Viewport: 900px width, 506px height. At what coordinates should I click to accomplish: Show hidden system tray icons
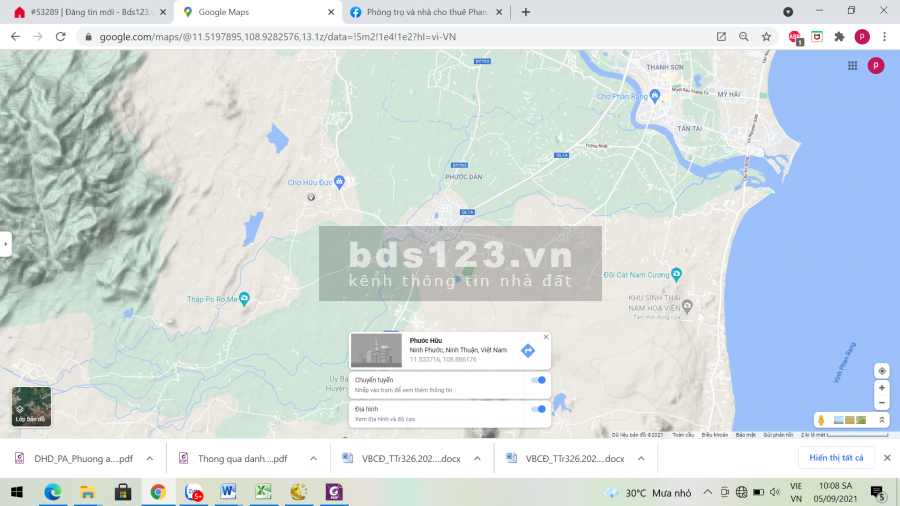[x=708, y=492]
